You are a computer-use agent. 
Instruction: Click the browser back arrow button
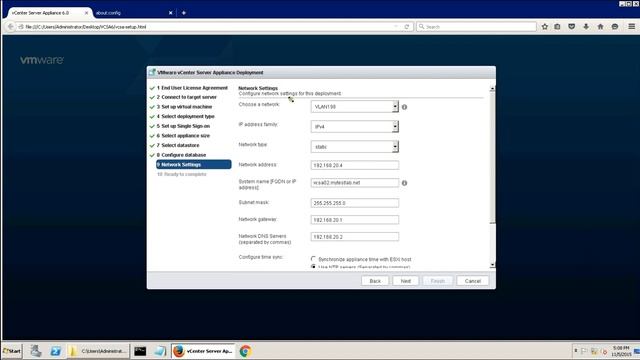click(11, 27)
